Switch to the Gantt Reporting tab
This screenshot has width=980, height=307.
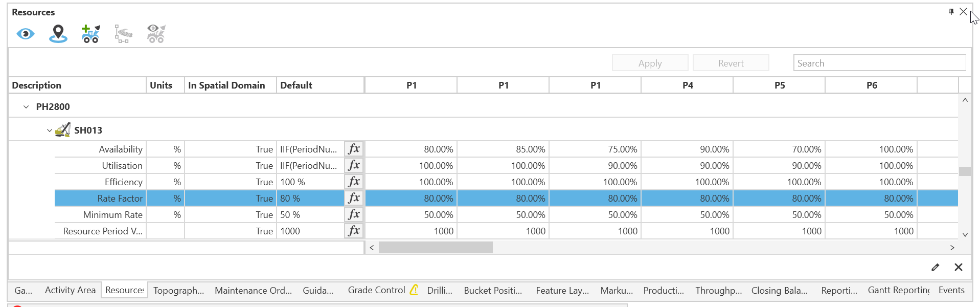click(x=899, y=290)
